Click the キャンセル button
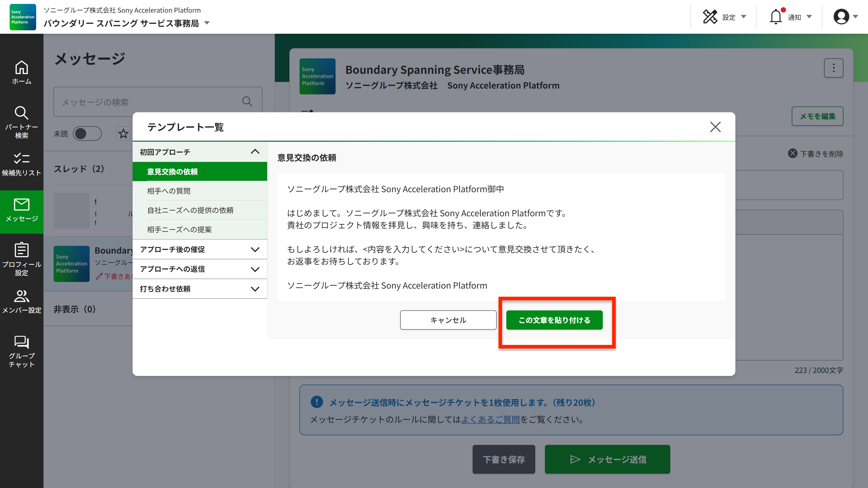 (x=448, y=320)
